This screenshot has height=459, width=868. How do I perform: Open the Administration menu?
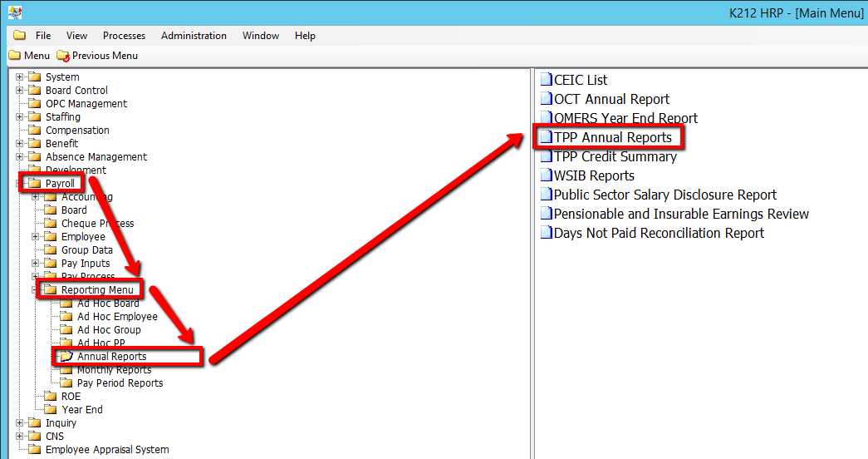click(x=194, y=36)
